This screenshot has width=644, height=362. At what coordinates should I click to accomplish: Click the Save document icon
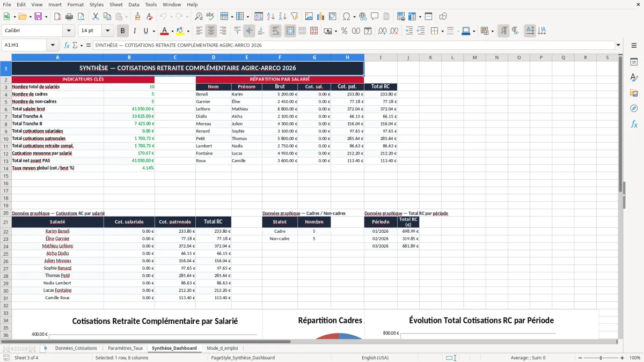point(38,17)
